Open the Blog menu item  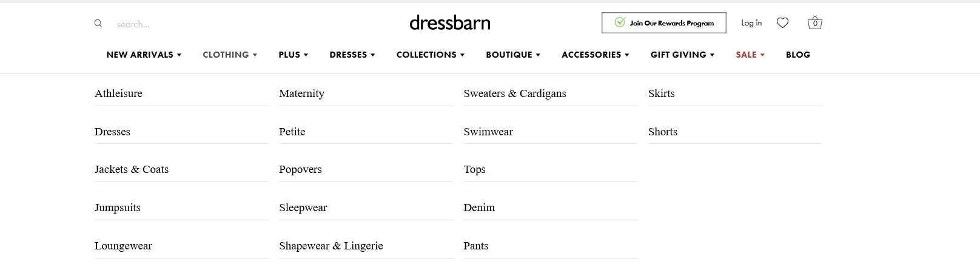tap(798, 55)
